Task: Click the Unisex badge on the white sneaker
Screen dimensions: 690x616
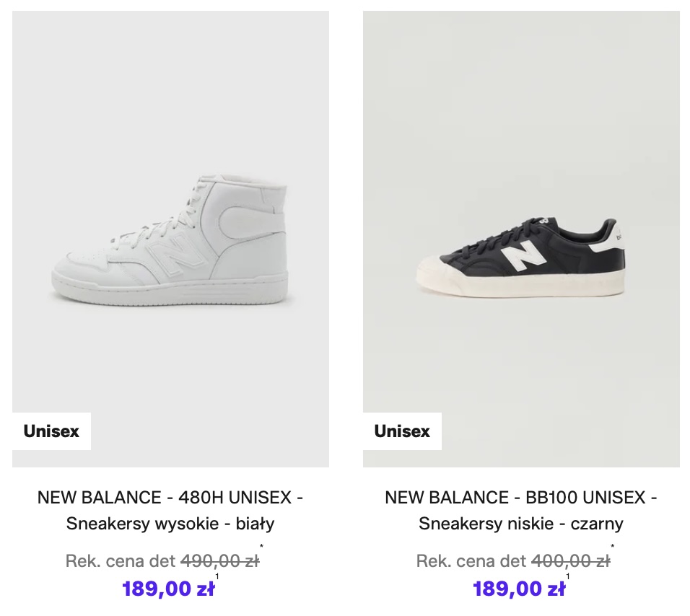Action: pos(51,431)
